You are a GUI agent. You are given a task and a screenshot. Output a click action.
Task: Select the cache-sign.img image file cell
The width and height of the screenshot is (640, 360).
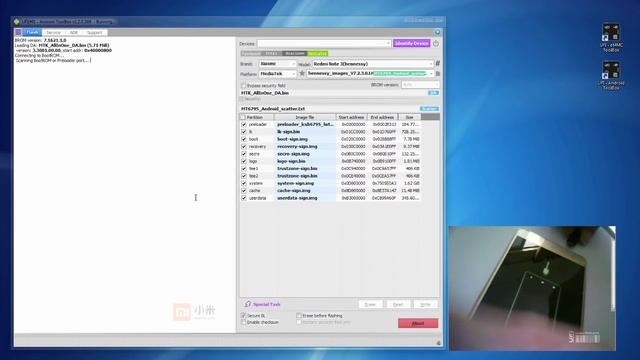click(x=305, y=191)
